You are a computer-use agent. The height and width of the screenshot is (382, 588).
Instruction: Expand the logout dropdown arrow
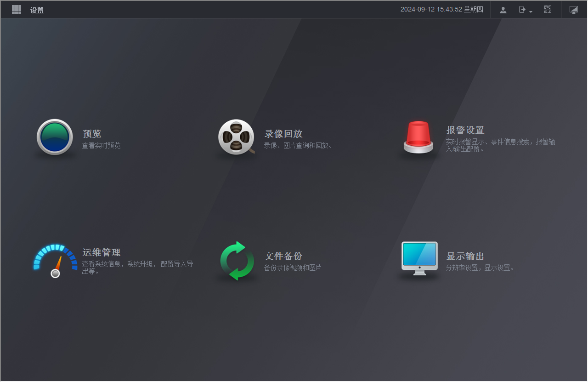531,11
